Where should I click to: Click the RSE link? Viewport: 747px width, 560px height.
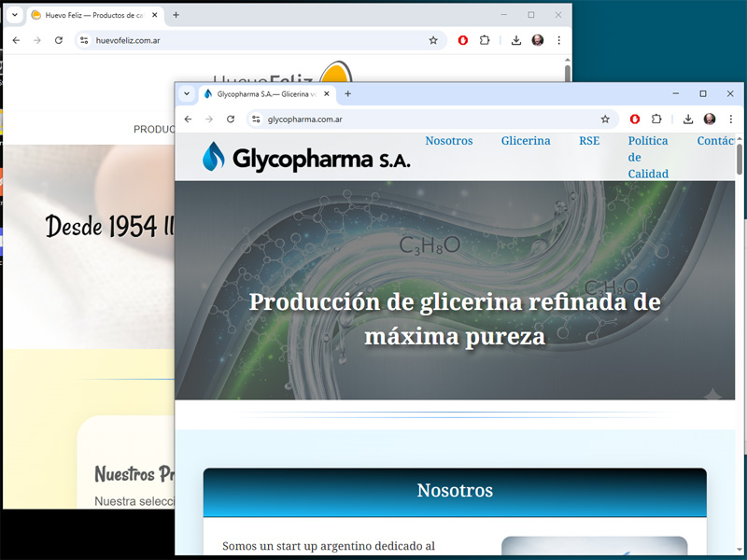(589, 141)
